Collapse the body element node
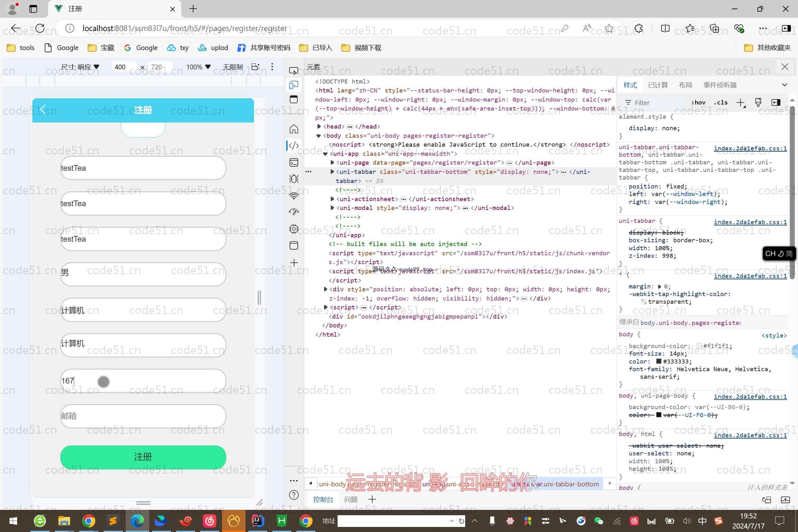The width and height of the screenshot is (798, 532). click(x=319, y=136)
